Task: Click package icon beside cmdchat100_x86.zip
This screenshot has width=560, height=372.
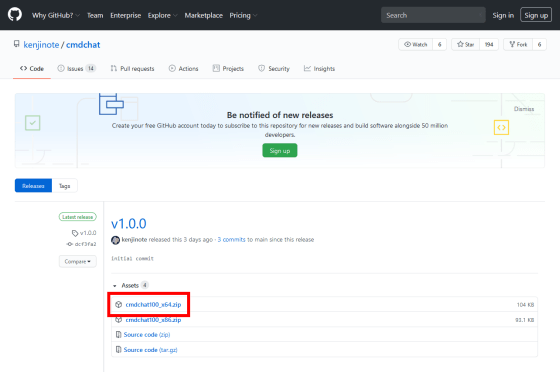Action: tap(119, 320)
